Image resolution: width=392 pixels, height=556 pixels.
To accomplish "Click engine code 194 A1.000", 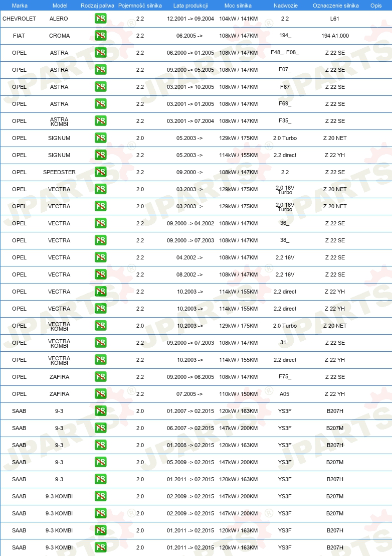I will 335,36.
